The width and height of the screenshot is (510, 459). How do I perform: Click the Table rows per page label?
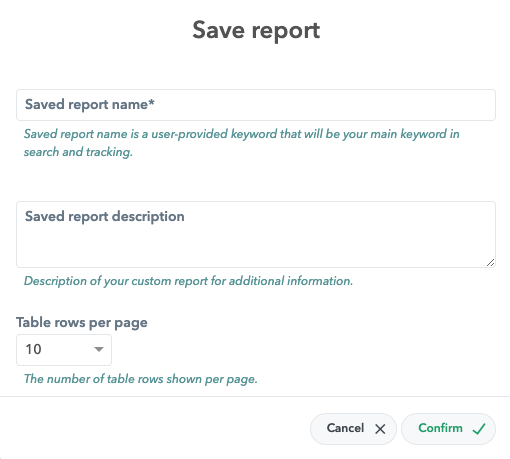[82, 323]
